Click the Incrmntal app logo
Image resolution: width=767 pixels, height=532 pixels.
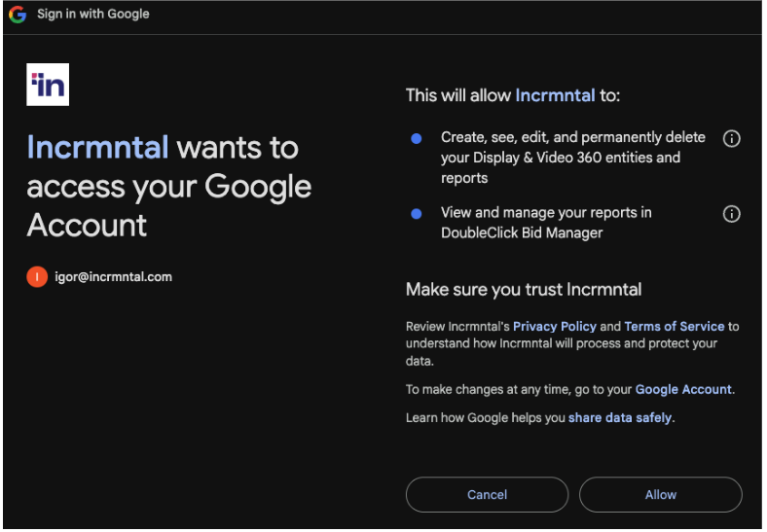tap(48, 85)
